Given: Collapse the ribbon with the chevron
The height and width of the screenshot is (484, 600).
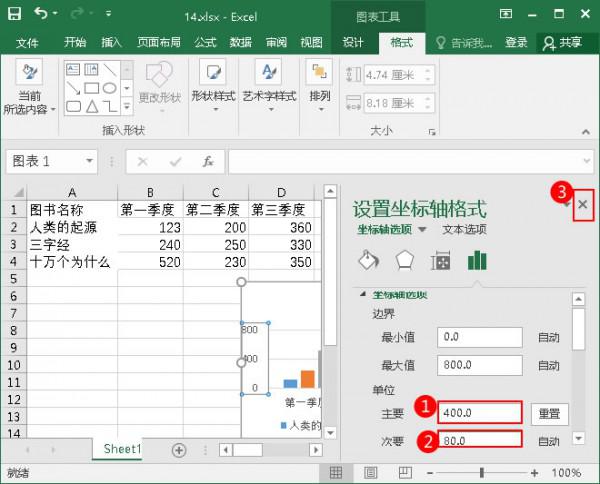Looking at the screenshot, I should 585,132.
